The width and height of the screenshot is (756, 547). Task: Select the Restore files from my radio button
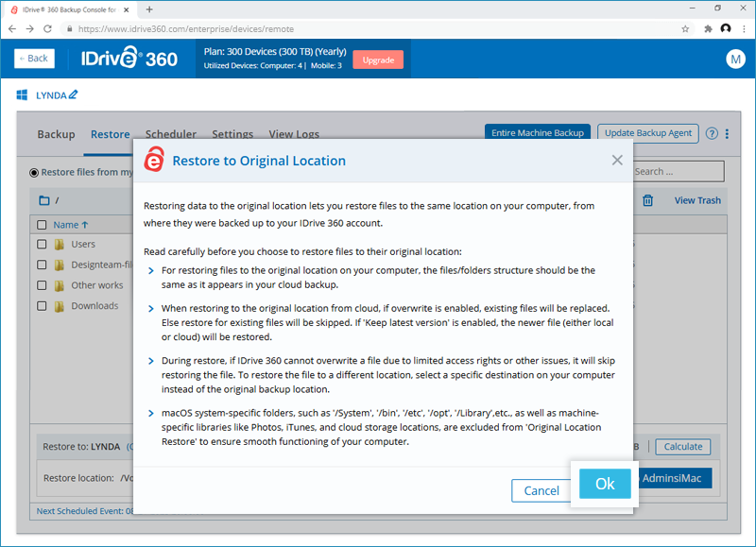(34, 173)
